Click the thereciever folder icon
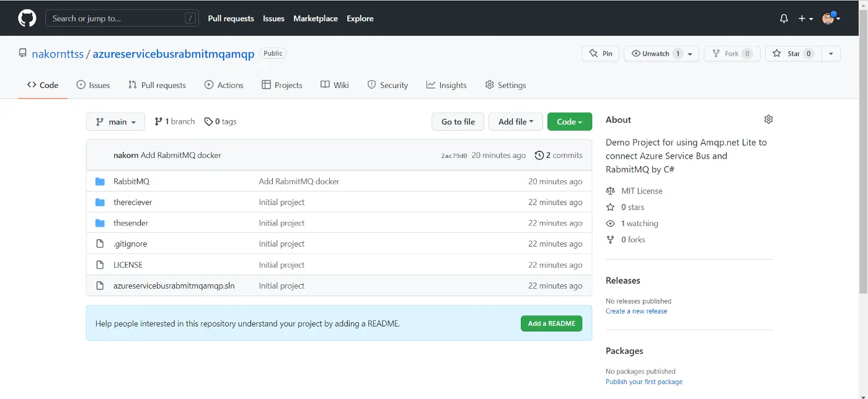 [x=100, y=202]
